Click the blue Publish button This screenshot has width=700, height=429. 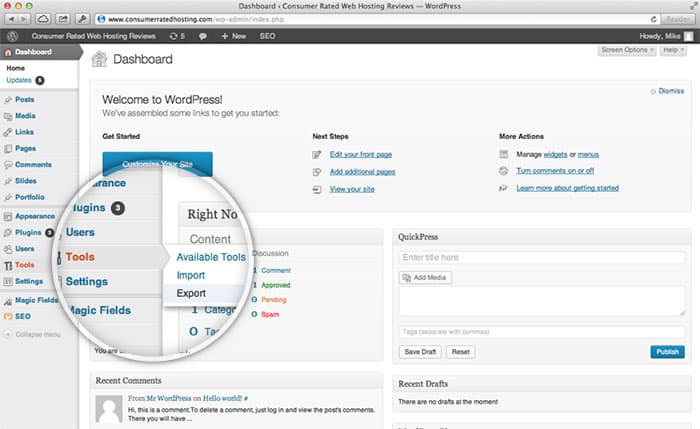(667, 352)
